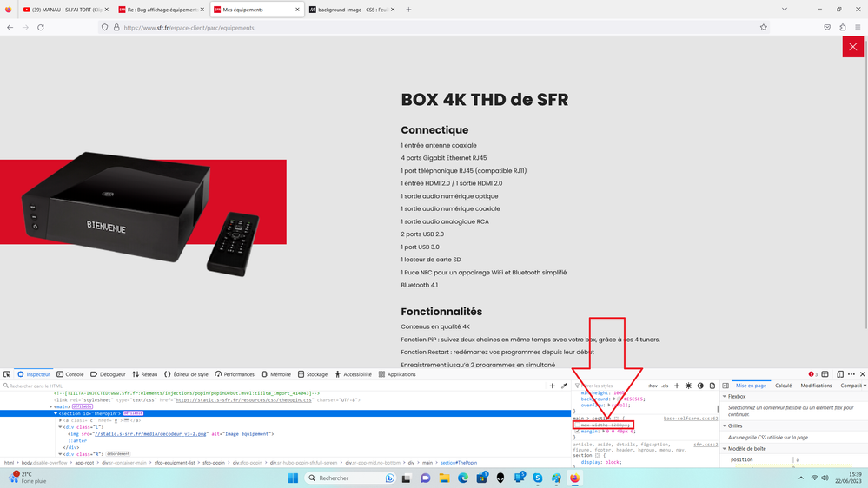The image size is (868, 488).
Task: Open the devtools more options menu
Action: [851, 374]
